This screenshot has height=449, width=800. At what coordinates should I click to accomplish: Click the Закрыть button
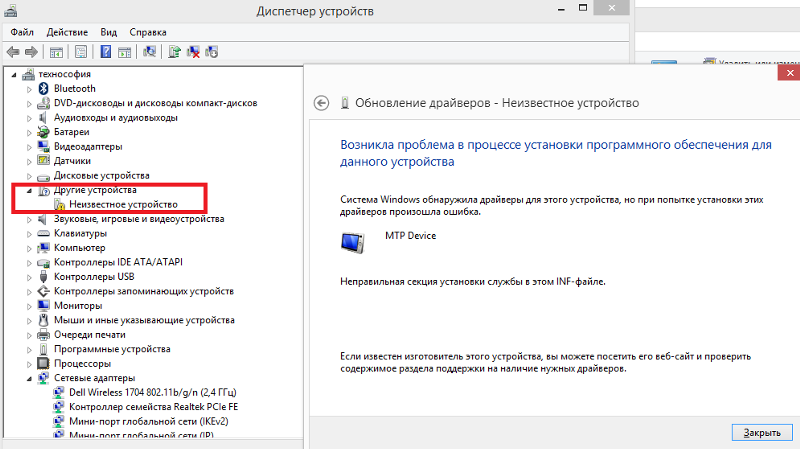point(762,433)
